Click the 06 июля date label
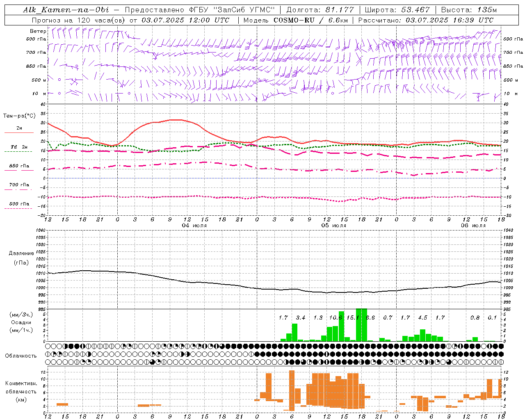The width and height of the screenshot is (525, 420). (473, 226)
